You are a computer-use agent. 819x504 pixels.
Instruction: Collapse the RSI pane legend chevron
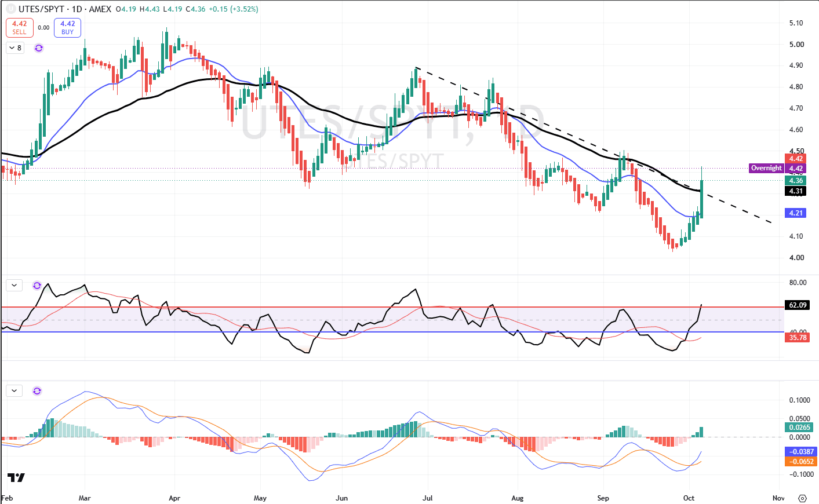(x=14, y=285)
